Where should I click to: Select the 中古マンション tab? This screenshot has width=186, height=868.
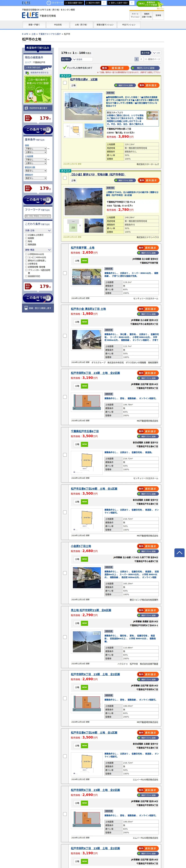129,25
